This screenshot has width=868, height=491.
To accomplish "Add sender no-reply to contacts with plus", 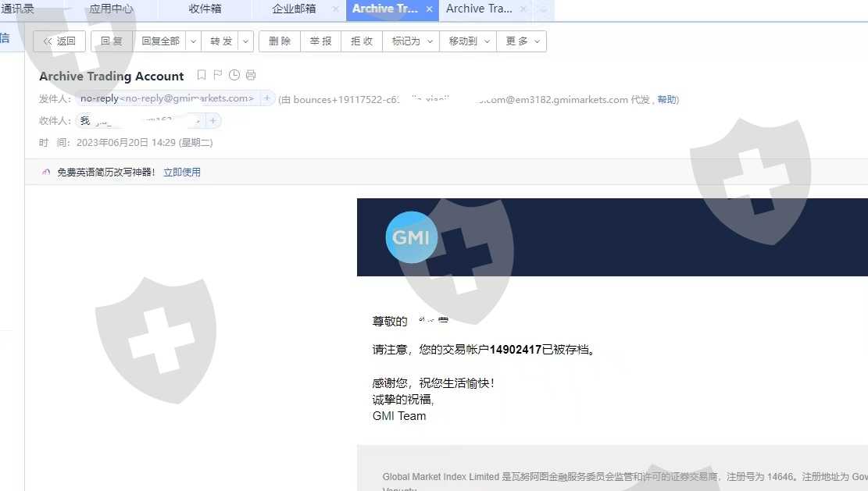I will (x=267, y=98).
